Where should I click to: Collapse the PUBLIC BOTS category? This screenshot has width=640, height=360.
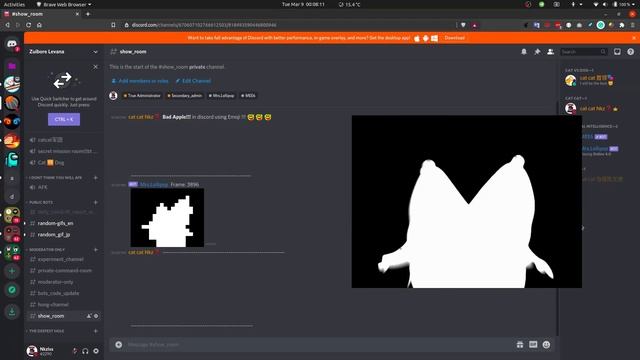[x=40, y=202]
